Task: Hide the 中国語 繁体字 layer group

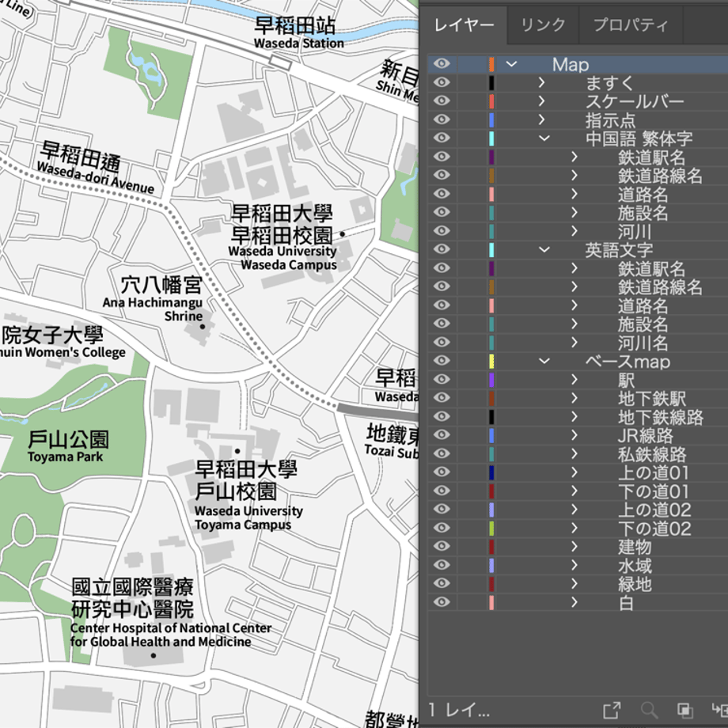Action: (x=442, y=138)
